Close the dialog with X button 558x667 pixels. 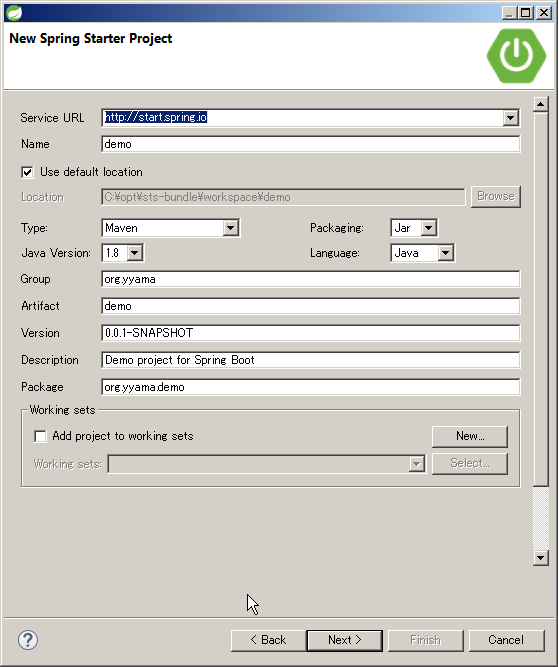pyautogui.click(x=544, y=13)
